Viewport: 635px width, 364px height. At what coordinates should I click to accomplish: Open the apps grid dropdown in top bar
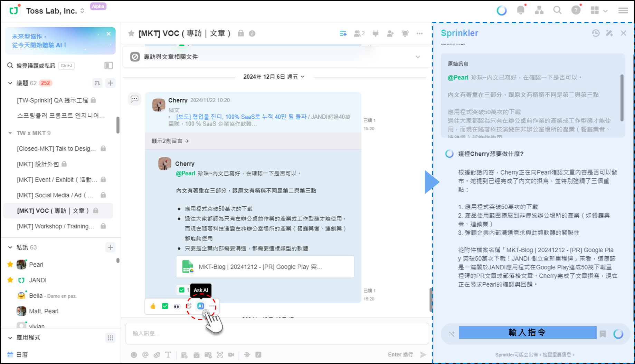point(599,11)
